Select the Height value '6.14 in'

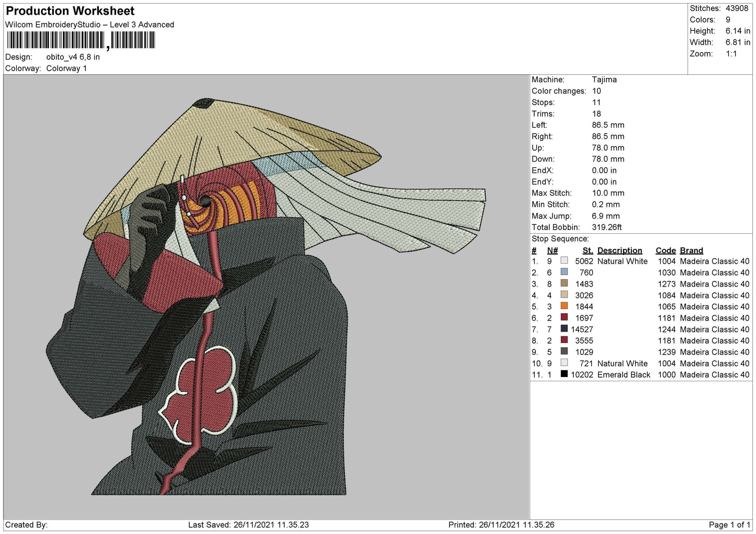(738, 31)
